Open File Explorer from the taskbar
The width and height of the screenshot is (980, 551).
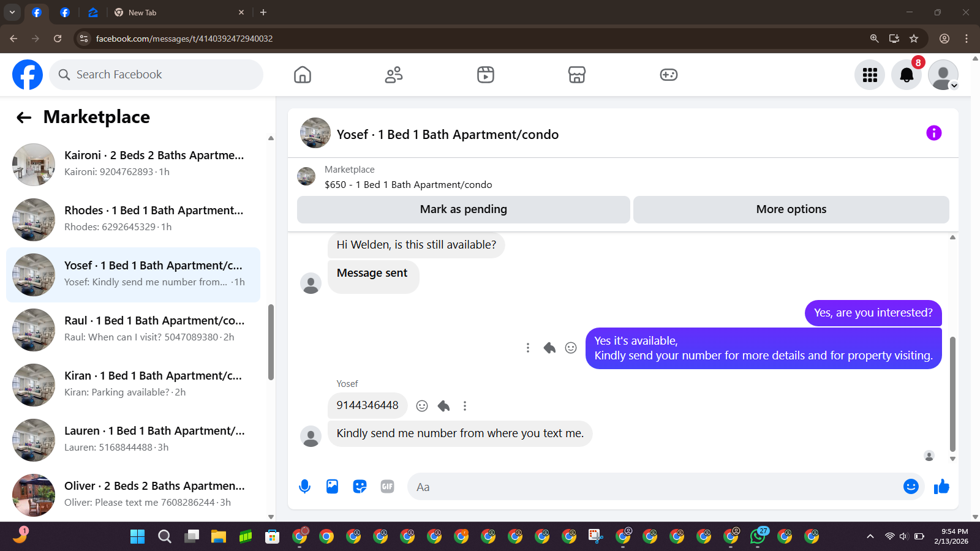tap(219, 537)
